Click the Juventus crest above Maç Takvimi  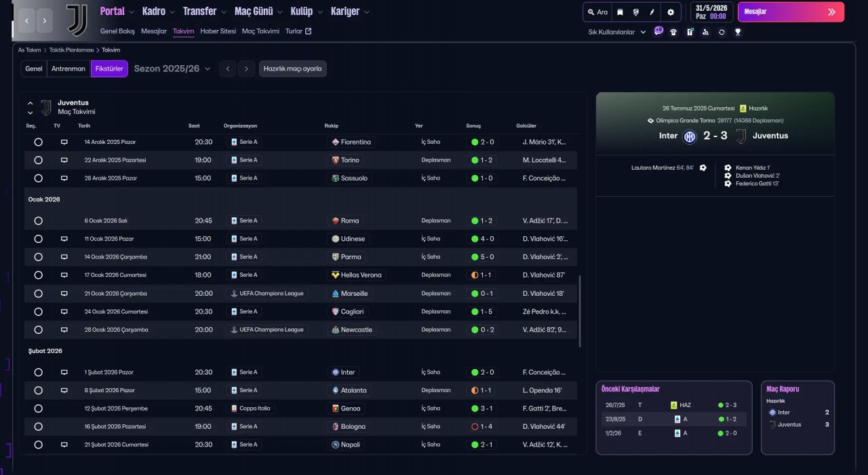click(x=46, y=107)
